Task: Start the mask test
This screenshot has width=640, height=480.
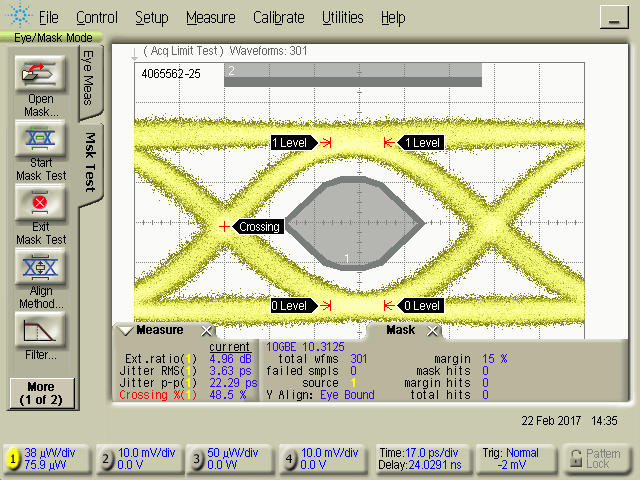Action: click(40, 139)
